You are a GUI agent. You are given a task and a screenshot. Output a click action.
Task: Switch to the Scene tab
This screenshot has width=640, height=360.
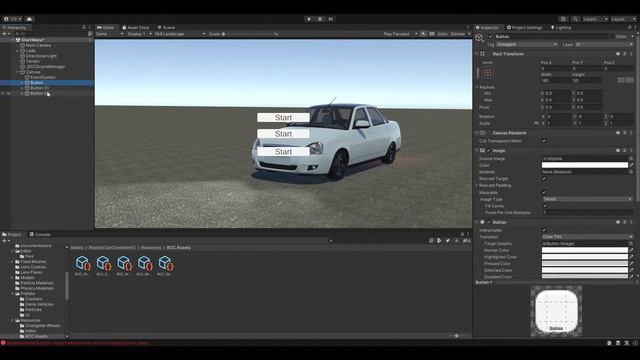click(x=167, y=28)
